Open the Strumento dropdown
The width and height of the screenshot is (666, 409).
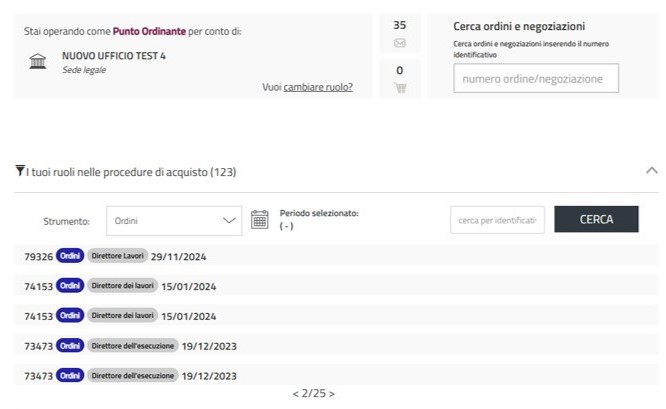174,220
